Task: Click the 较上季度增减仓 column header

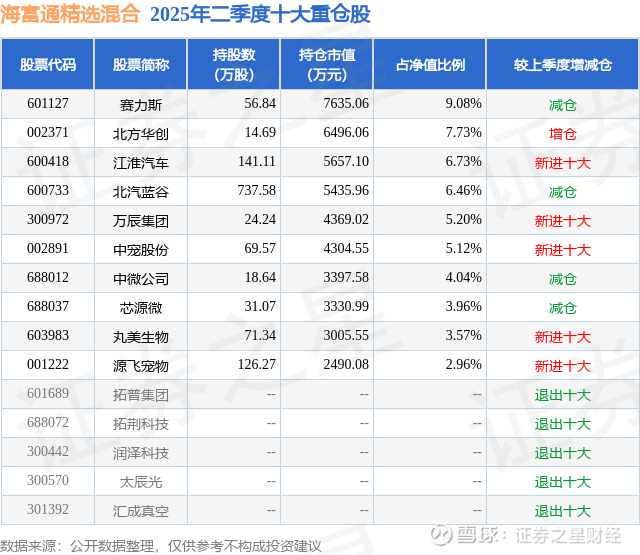Action: (x=563, y=64)
